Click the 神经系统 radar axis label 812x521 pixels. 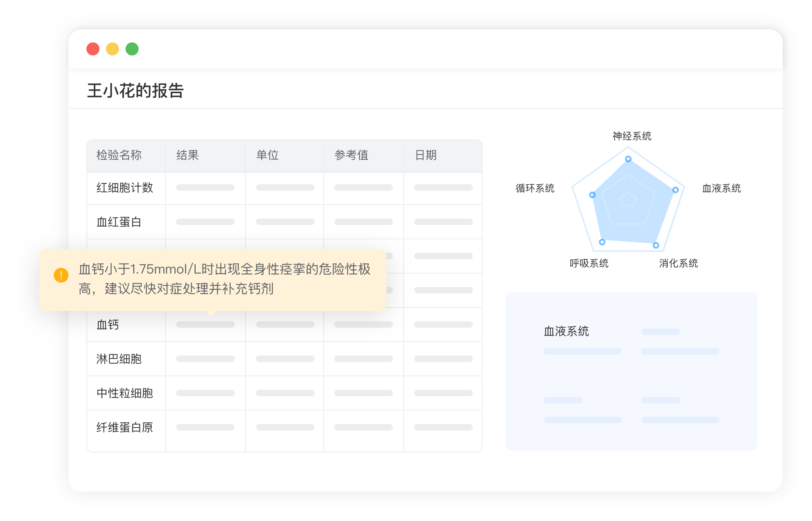(x=632, y=136)
